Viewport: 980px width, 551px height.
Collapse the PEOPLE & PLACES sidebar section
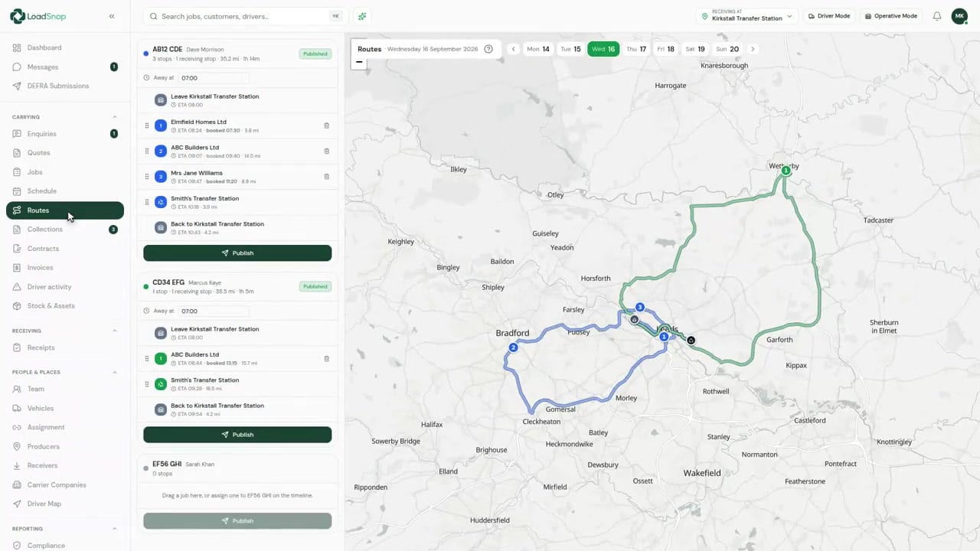(x=115, y=373)
